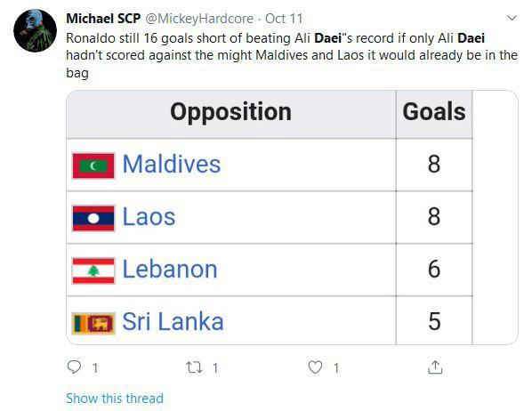Open the Oct 11 tweet timestamp
The width and height of the screenshot is (532, 411).
tap(284, 19)
